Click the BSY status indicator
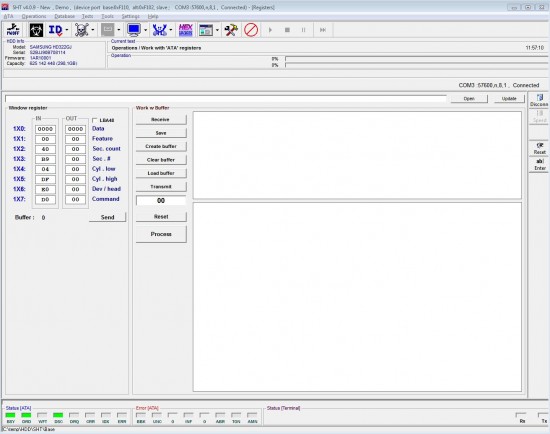 pos(11,415)
